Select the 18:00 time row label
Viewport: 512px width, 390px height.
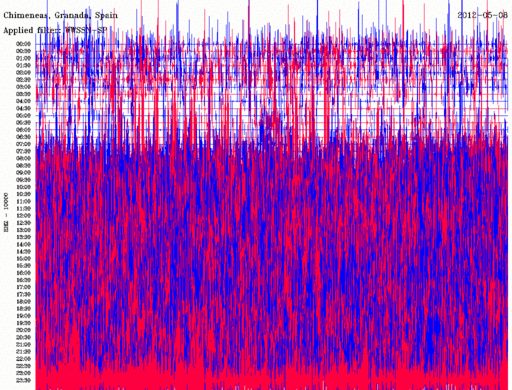(x=23, y=302)
